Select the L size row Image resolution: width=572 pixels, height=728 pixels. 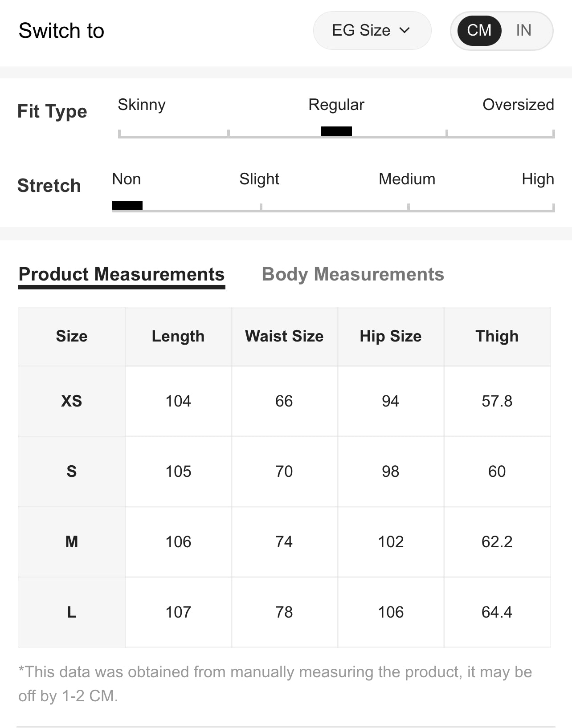click(x=71, y=612)
